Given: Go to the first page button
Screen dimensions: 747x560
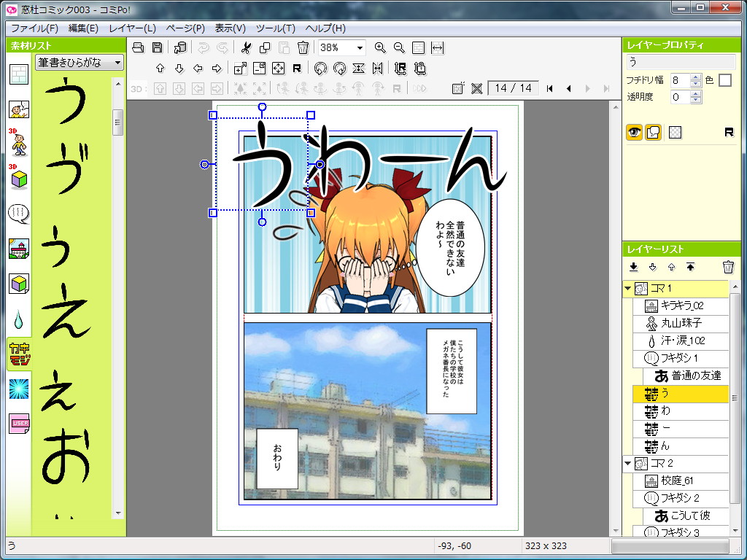Looking at the screenshot, I should tap(550, 88).
